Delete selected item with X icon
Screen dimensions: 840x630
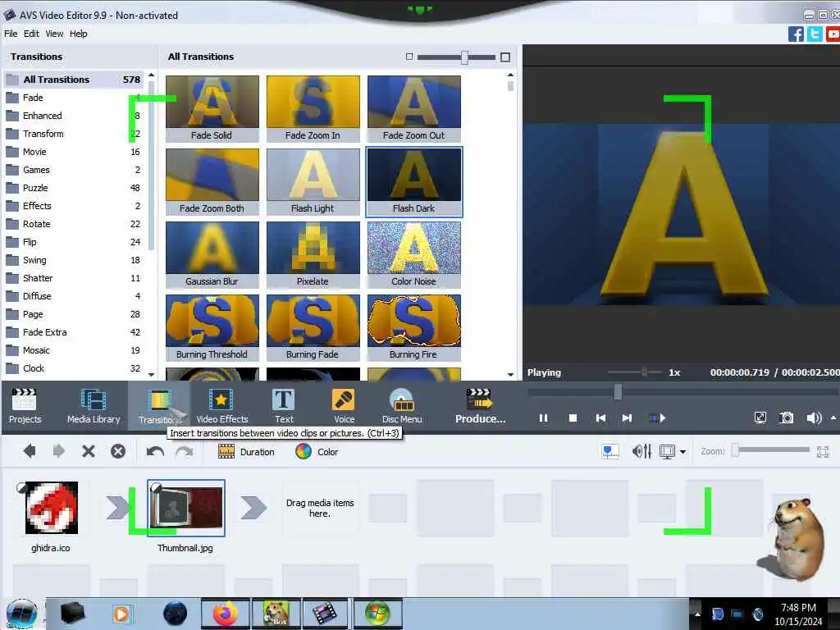[x=89, y=452]
